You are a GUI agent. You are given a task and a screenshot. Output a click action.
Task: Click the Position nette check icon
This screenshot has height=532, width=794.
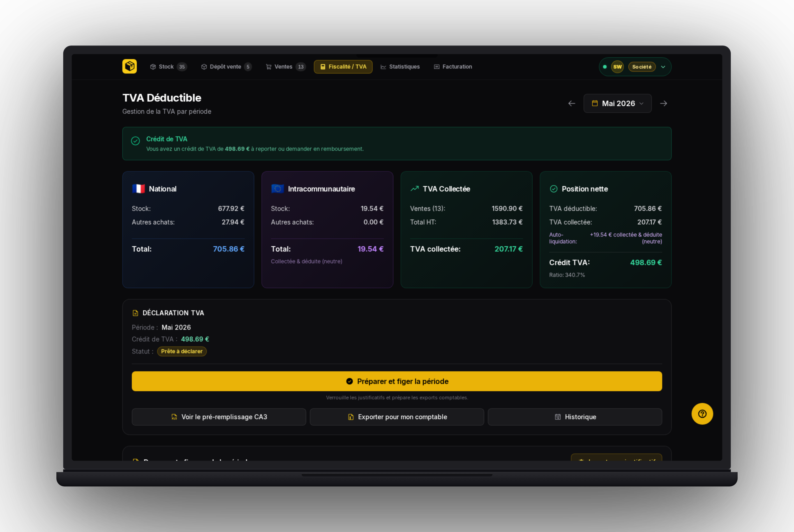point(554,189)
